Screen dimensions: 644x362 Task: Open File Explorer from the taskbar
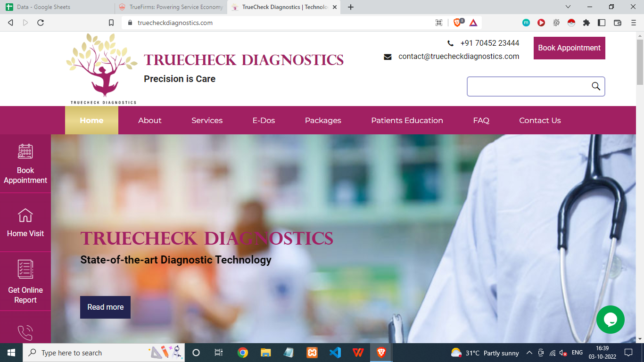pyautogui.click(x=266, y=353)
